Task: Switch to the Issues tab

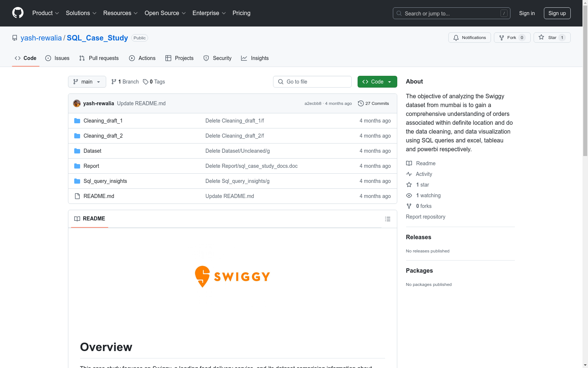Action: (x=57, y=58)
